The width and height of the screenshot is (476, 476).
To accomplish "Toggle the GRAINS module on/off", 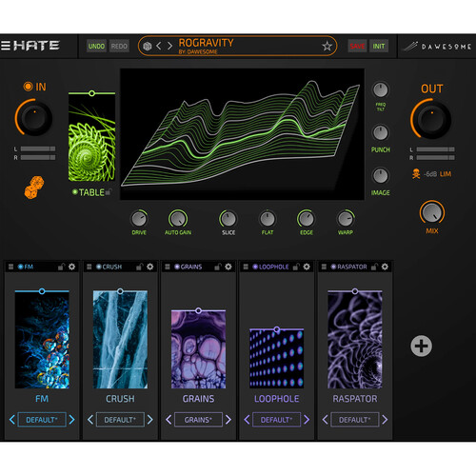I will click(x=177, y=267).
